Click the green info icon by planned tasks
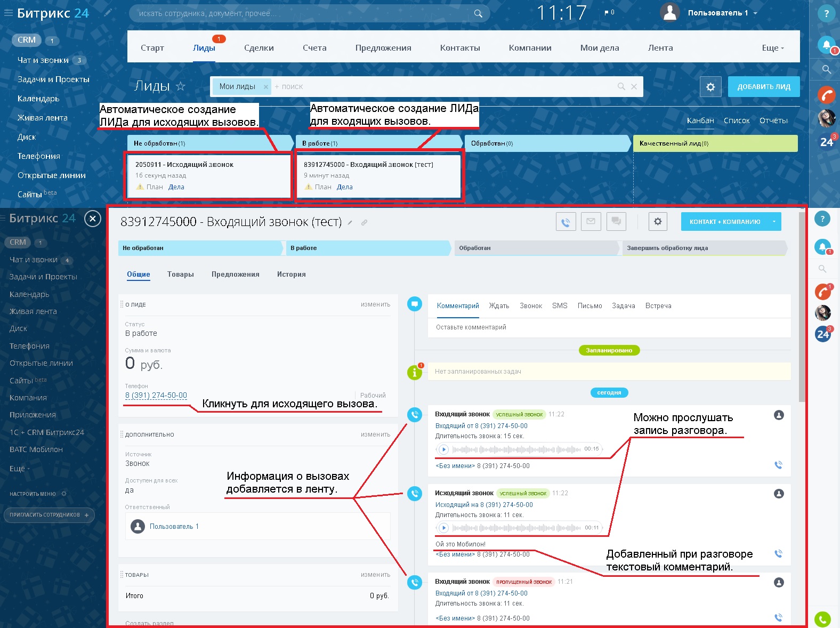The height and width of the screenshot is (628, 840). point(415,372)
